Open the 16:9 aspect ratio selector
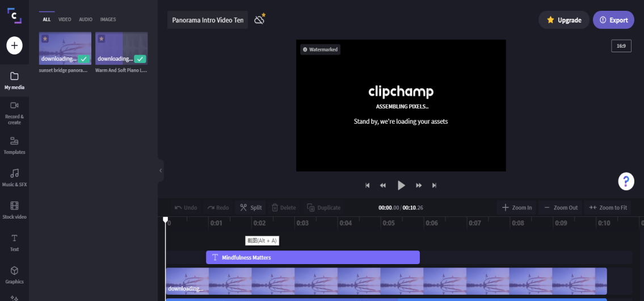The image size is (644, 301). [x=621, y=45]
